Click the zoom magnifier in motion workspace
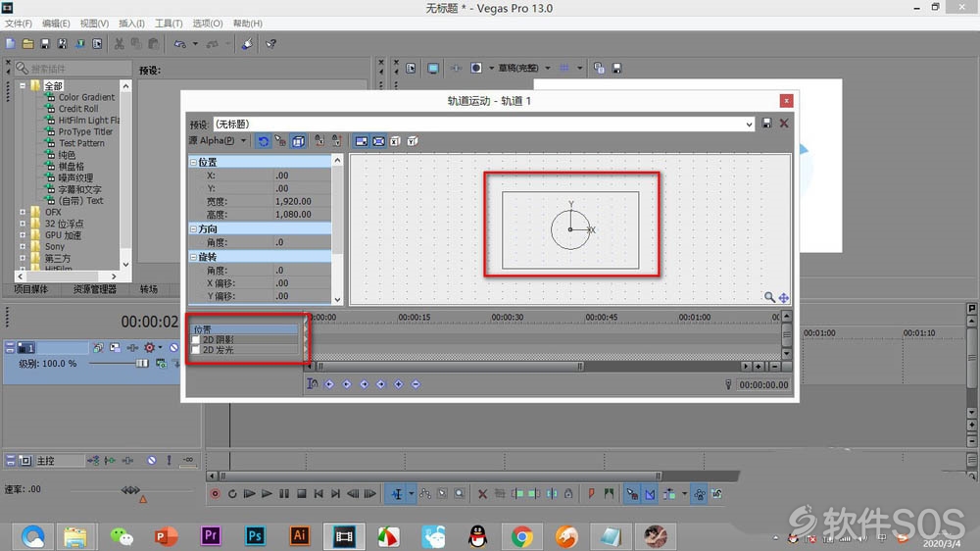Viewport: 980px width, 551px height. click(769, 297)
